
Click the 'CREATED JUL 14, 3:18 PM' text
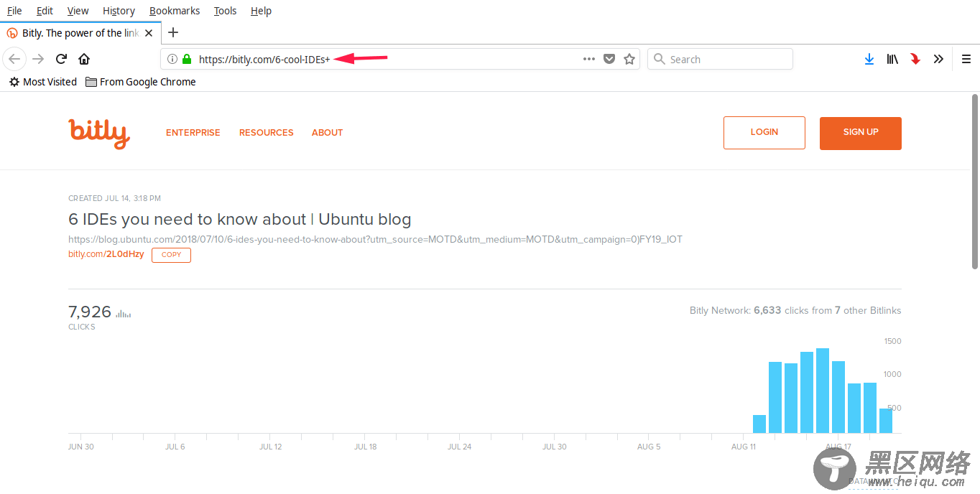click(x=114, y=198)
